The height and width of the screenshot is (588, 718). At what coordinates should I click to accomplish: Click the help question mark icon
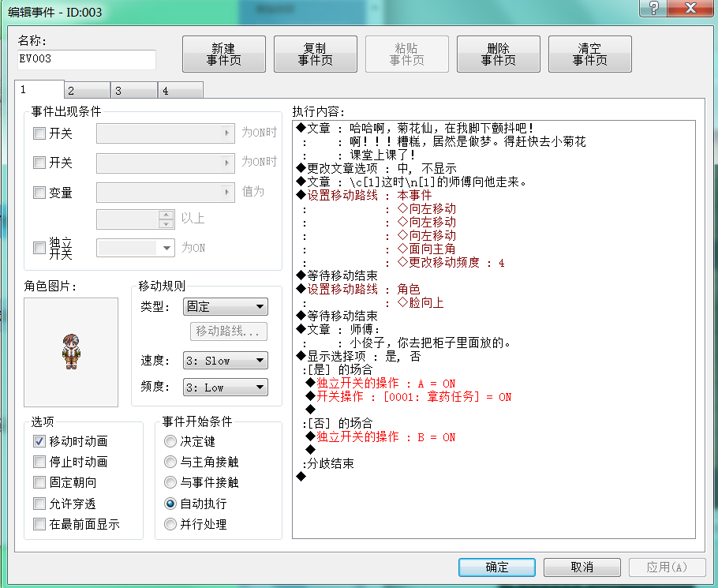coord(653,8)
